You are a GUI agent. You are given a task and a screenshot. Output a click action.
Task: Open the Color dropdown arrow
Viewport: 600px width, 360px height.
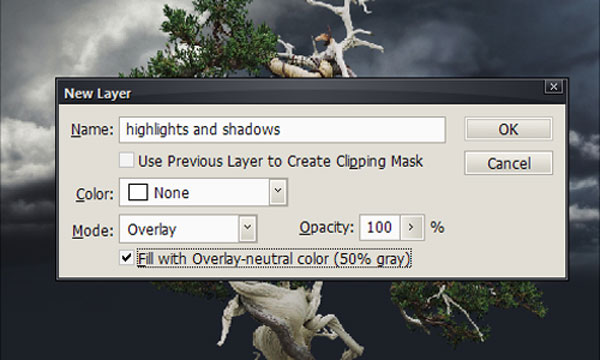point(278,192)
